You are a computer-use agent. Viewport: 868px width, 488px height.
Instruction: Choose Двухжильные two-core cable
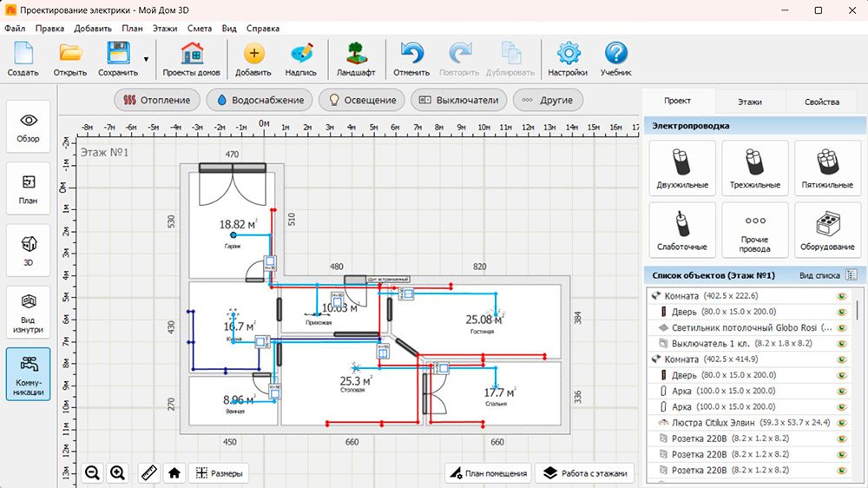(682, 168)
